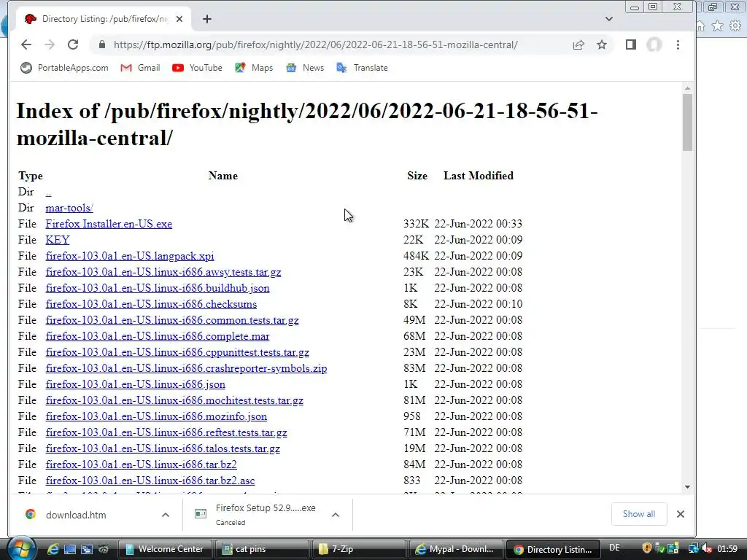Open PortableApps.com bookmark

tap(64, 68)
